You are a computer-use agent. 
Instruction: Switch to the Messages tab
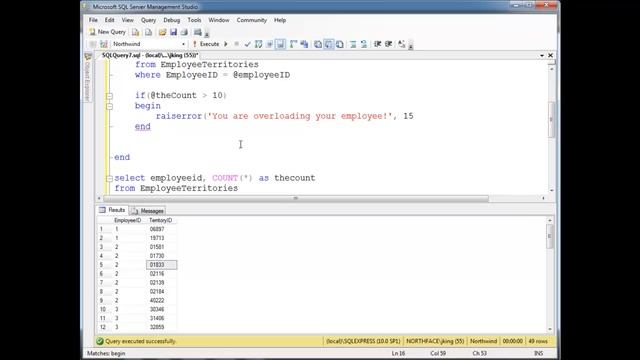pyautogui.click(x=147, y=211)
